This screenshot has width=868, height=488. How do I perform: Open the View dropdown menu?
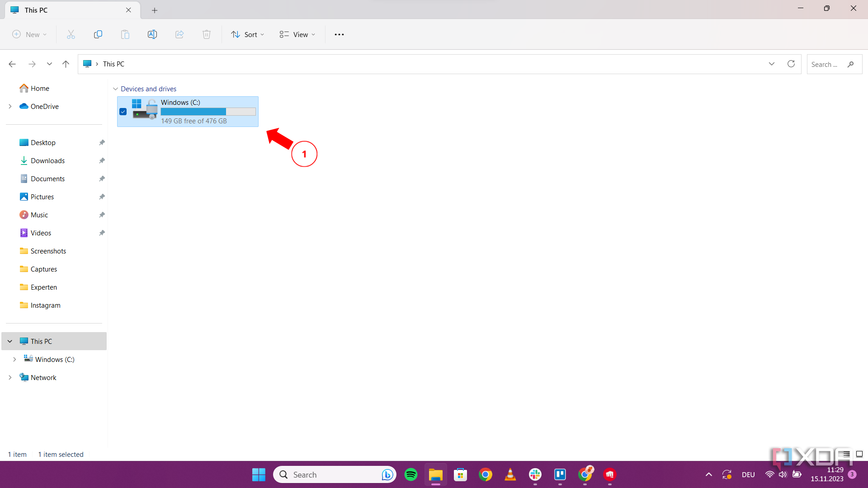[x=297, y=34]
